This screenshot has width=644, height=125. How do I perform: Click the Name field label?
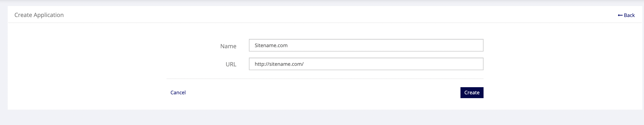228,46
